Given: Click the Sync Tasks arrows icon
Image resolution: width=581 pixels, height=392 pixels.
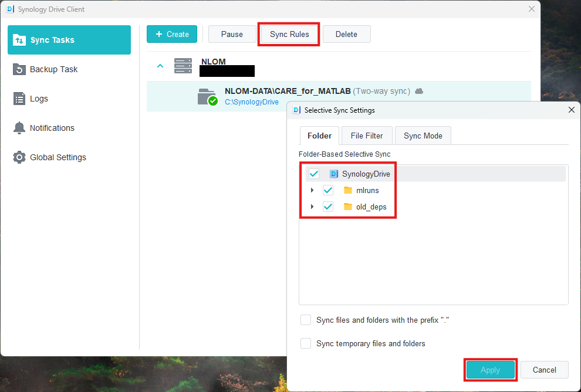Looking at the screenshot, I should pos(19,40).
